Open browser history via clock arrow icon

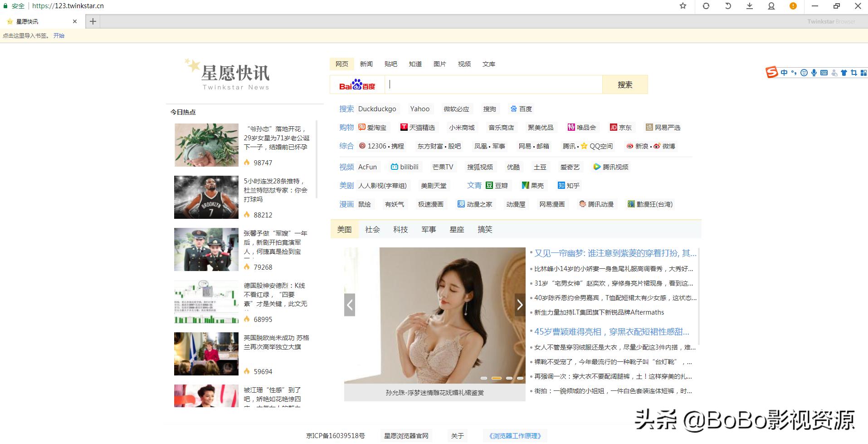click(x=728, y=6)
